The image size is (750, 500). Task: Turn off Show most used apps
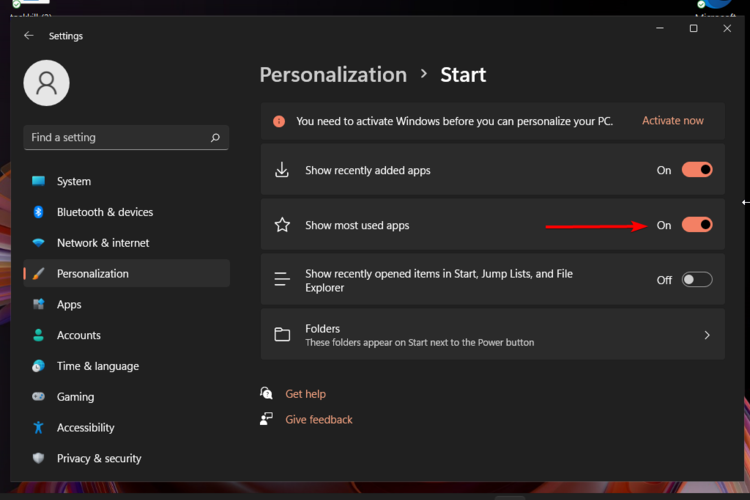click(697, 225)
